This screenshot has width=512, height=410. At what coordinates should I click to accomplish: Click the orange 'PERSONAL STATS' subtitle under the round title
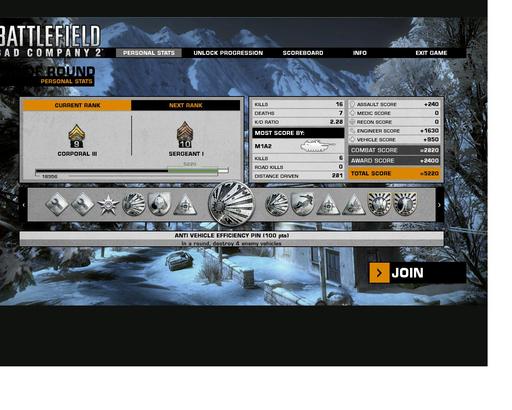pos(66,81)
